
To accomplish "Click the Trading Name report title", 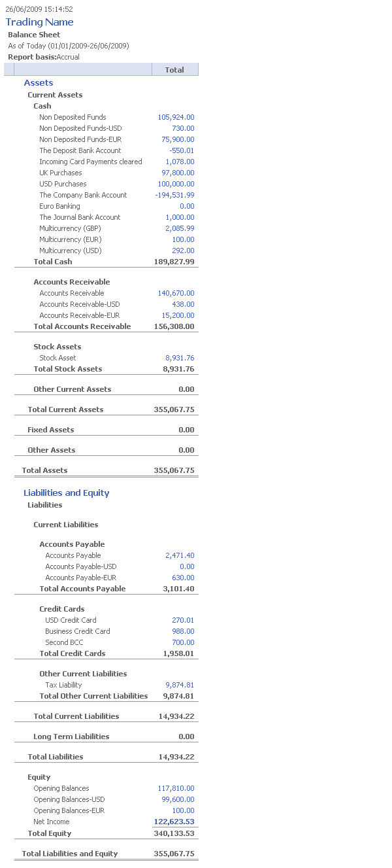I will (39, 22).
